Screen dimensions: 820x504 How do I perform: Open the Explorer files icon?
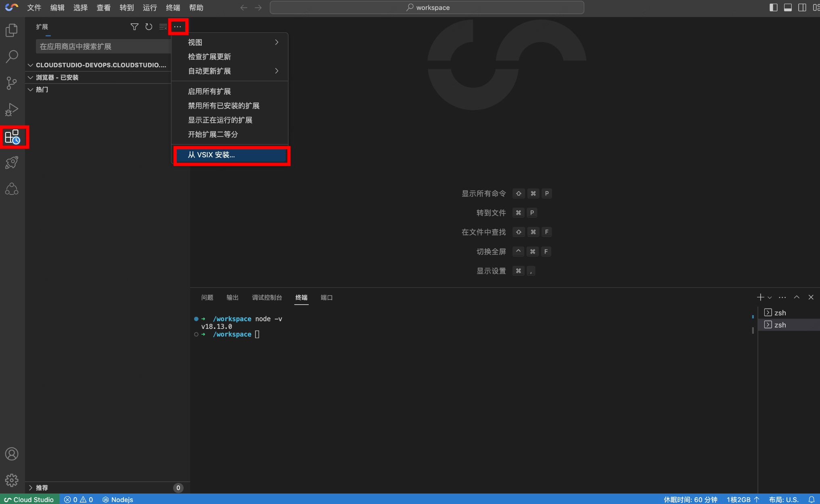tap(12, 30)
